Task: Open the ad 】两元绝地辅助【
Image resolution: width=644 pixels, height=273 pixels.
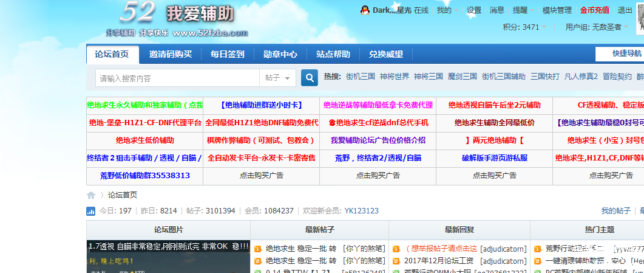Action: click(495, 140)
